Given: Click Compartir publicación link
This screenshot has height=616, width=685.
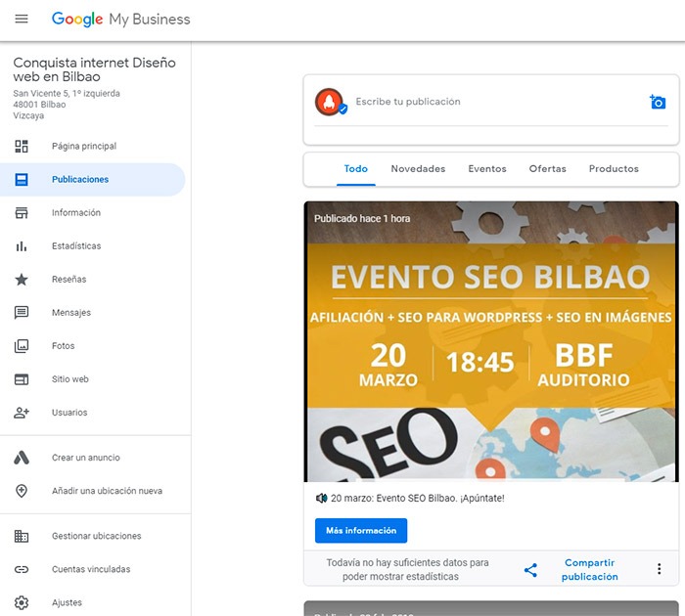Looking at the screenshot, I should point(589,570).
